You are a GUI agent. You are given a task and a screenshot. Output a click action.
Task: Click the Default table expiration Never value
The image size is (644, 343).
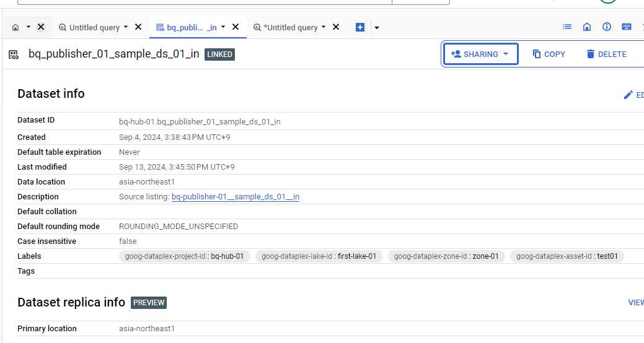click(x=130, y=152)
